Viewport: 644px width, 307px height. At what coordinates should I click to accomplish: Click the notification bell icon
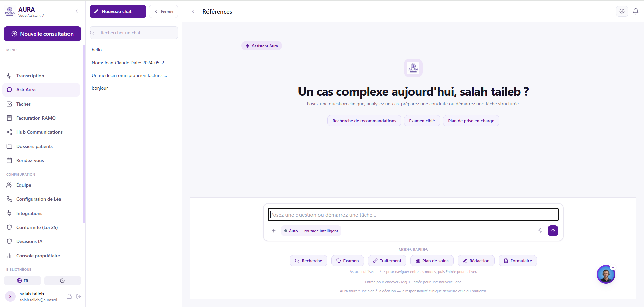(x=635, y=11)
